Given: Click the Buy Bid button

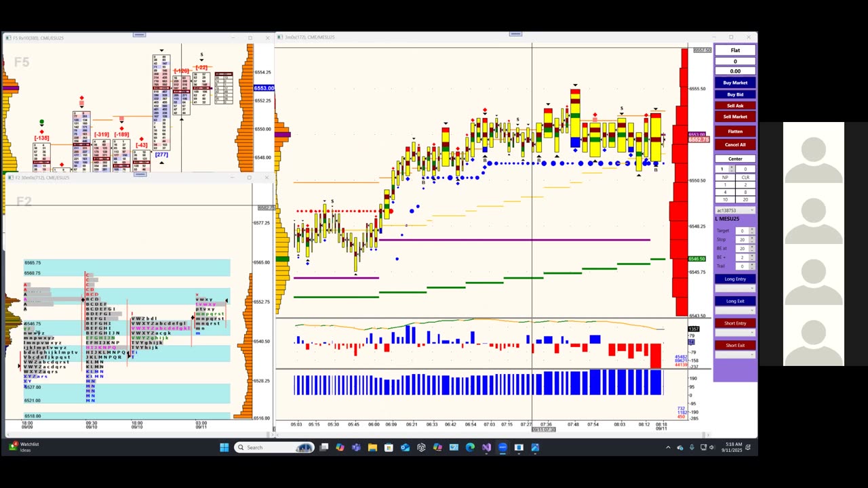Looking at the screenshot, I should [x=735, y=94].
